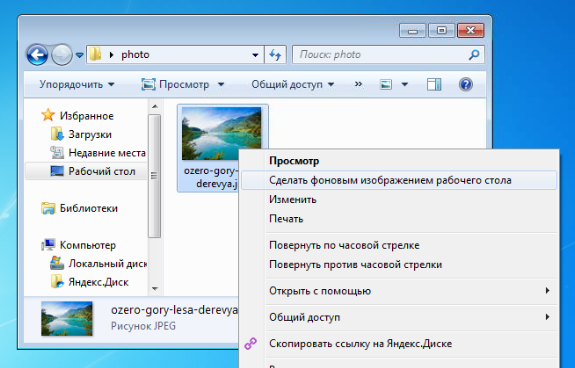Select Компьютер in navigation pane

click(88, 245)
